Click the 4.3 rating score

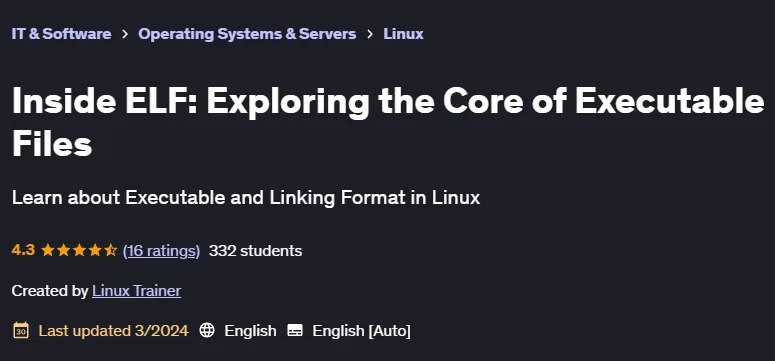(23, 250)
